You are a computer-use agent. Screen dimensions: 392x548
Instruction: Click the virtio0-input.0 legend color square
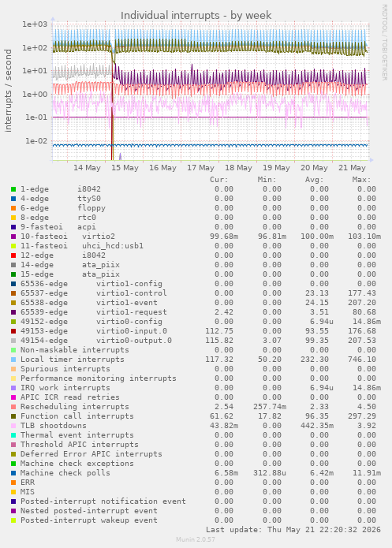click(13, 331)
